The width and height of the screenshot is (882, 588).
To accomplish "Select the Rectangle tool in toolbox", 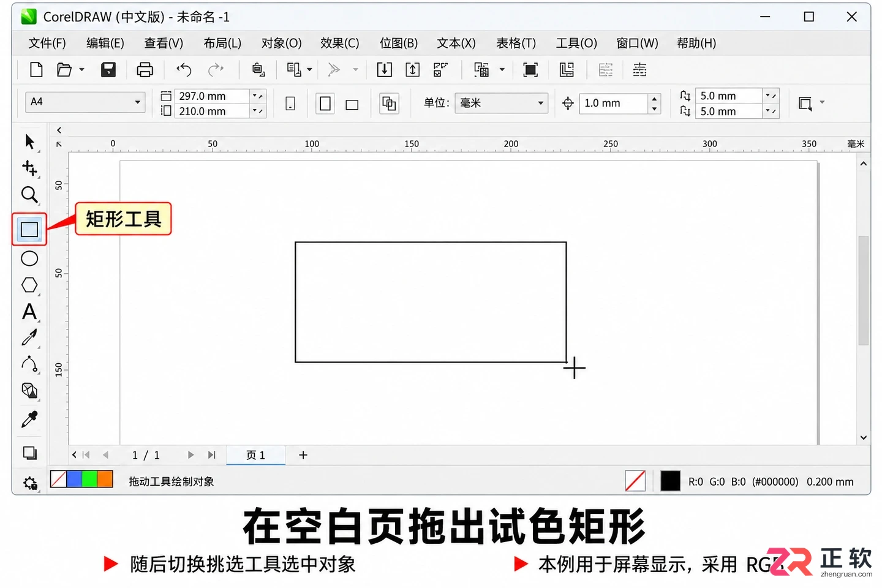I will pyautogui.click(x=29, y=230).
